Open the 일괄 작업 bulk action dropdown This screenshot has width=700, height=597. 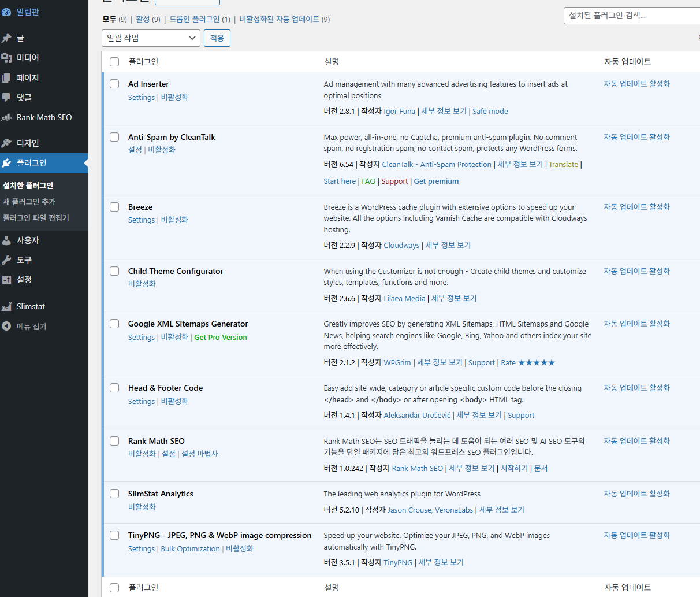[x=151, y=38]
